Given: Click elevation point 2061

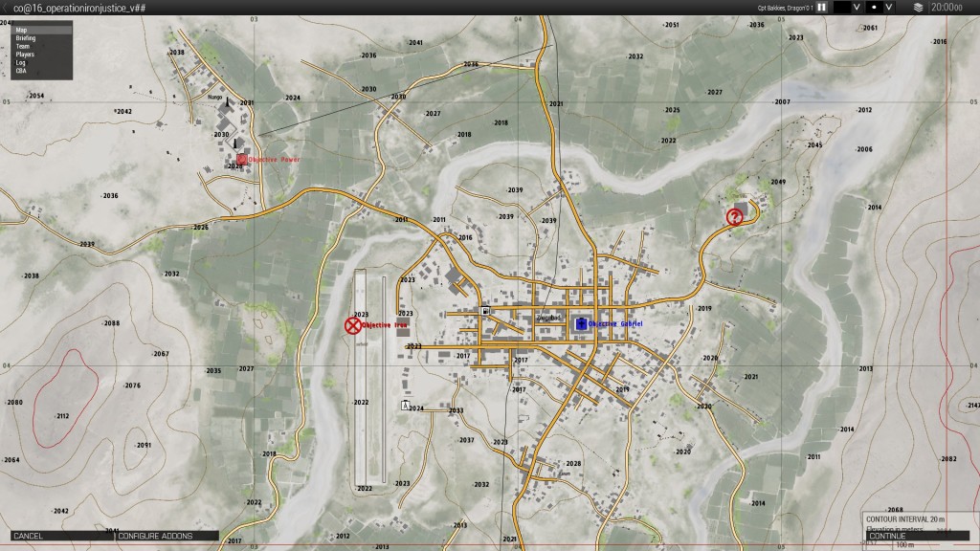Looking at the screenshot, I should (x=869, y=28).
